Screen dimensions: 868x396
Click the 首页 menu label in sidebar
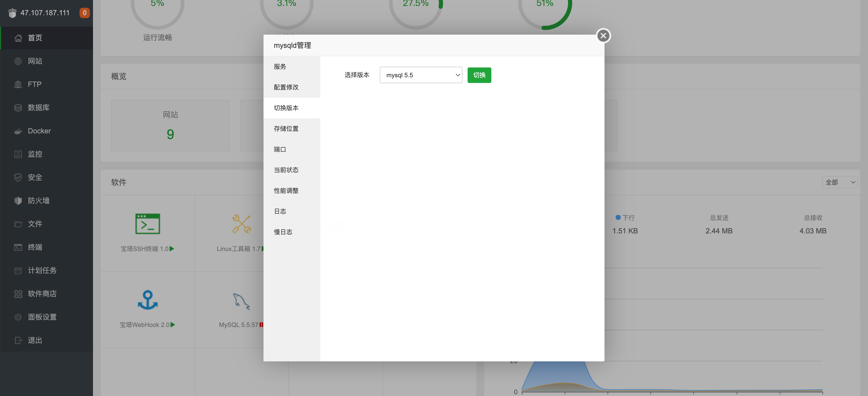click(x=35, y=38)
